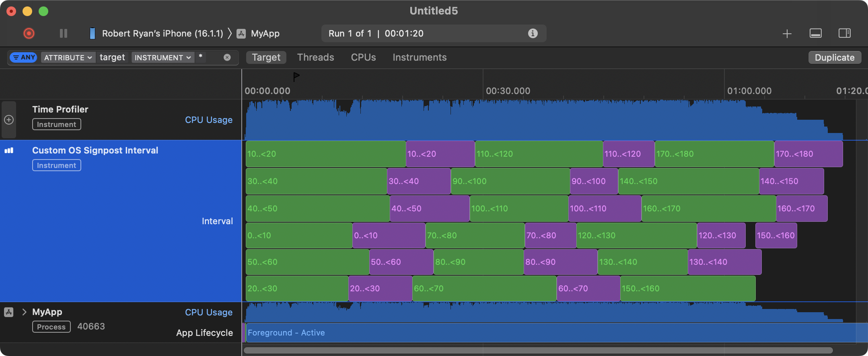Select purple interval 160..<170

pos(802,209)
